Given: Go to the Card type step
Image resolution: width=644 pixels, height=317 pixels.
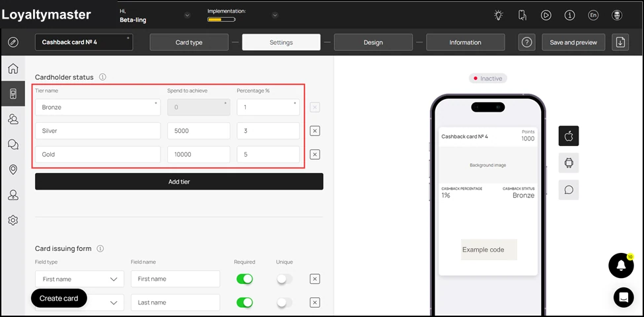Looking at the screenshot, I should coord(189,42).
